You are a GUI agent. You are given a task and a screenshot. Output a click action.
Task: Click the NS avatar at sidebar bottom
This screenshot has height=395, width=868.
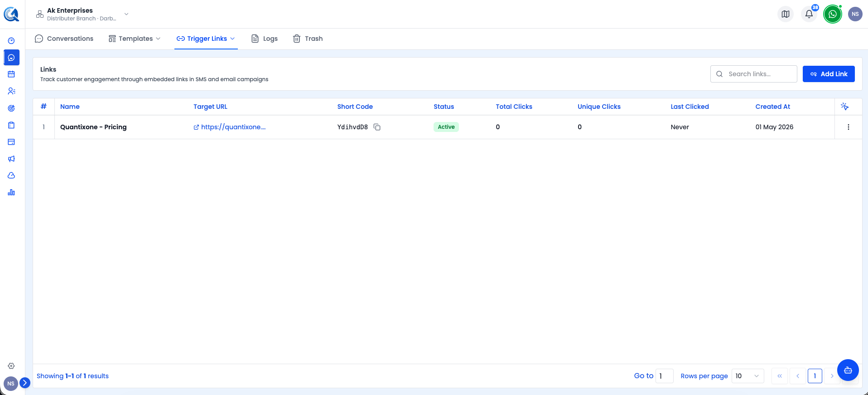click(x=11, y=384)
